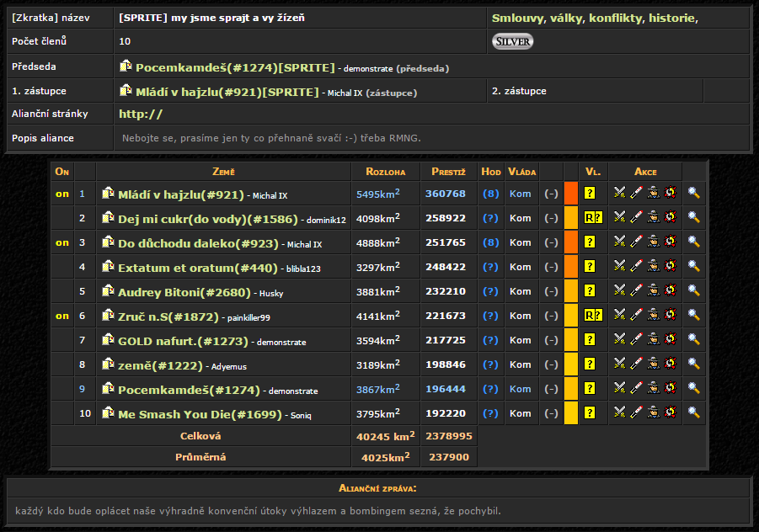The image size is (759, 532).
Task: Open Do důchodu daleko(#923) country
Action: [199, 243]
